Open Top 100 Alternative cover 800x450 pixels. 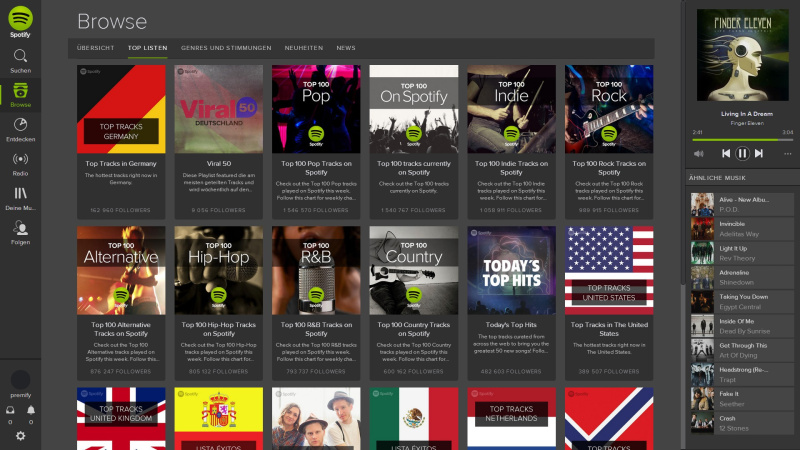(121, 270)
